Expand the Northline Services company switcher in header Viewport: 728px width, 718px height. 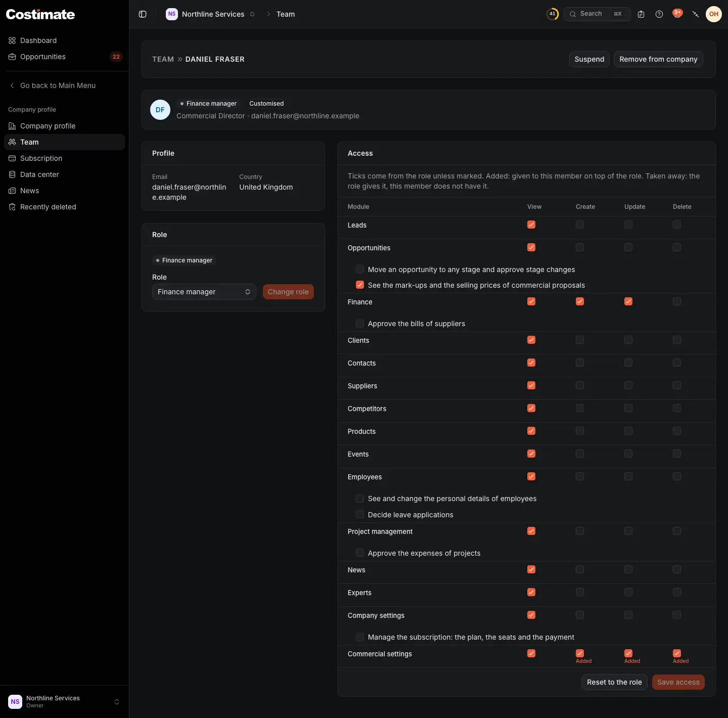(210, 14)
